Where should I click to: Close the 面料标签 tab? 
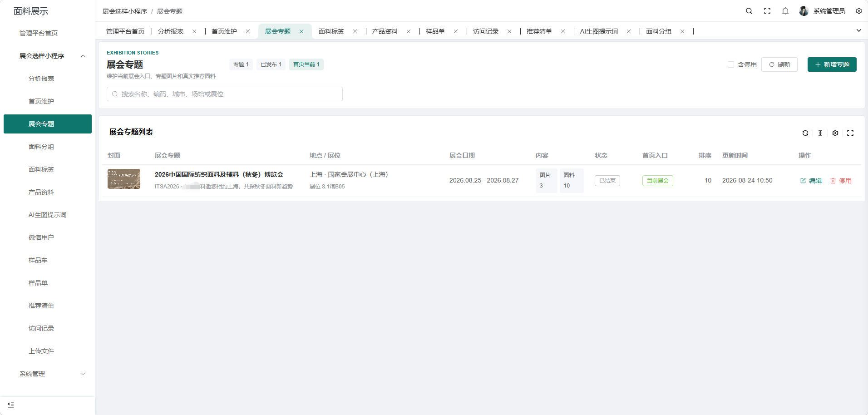355,31
